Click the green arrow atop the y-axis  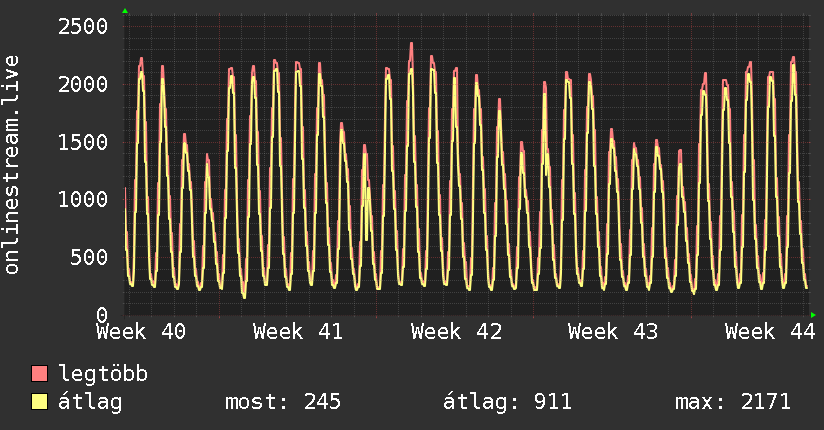point(125,11)
